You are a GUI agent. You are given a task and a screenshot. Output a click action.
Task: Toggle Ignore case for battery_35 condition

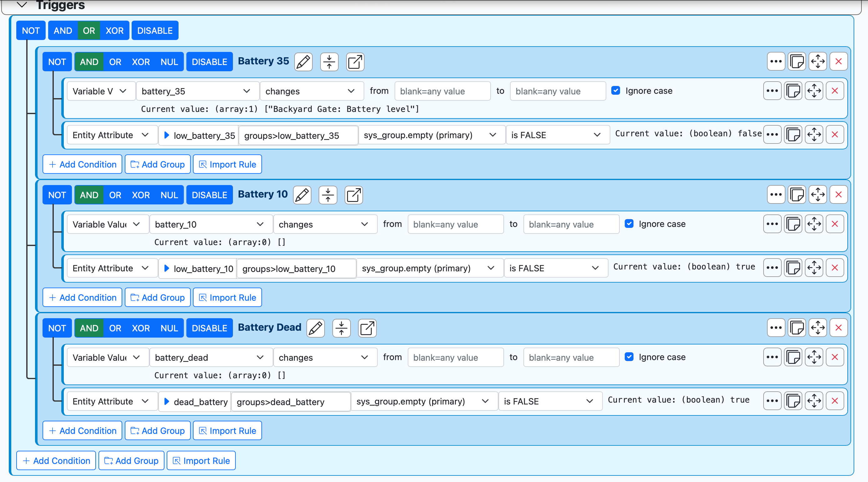(615, 91)
